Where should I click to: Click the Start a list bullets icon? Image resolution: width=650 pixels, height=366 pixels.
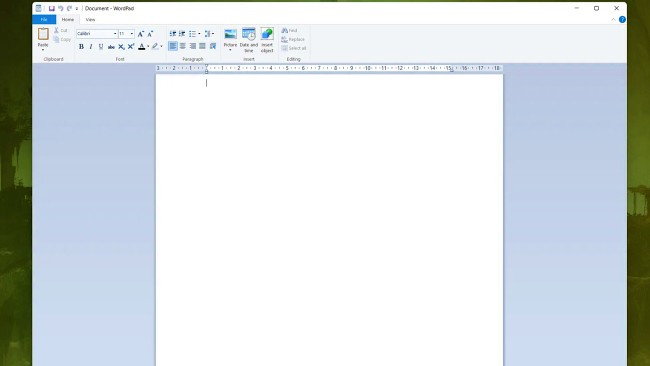(x=192, y=34)
